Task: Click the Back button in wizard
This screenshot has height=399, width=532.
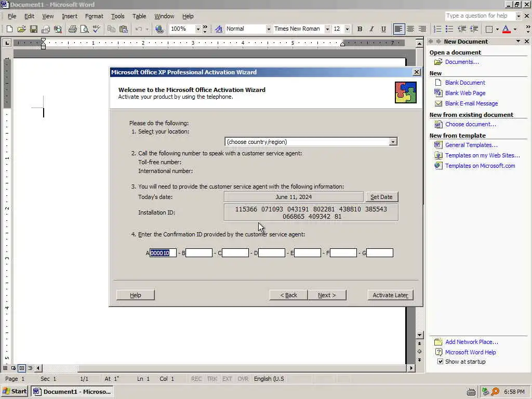Action: pos(288,295)
